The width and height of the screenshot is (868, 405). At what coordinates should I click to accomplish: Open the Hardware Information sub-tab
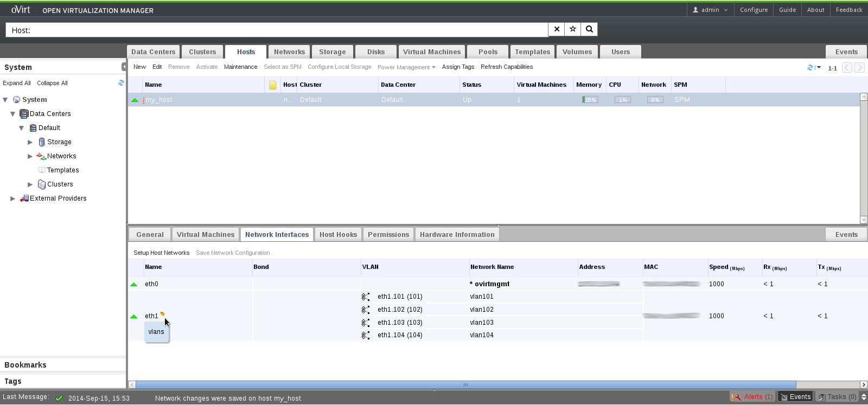[457, 235]
